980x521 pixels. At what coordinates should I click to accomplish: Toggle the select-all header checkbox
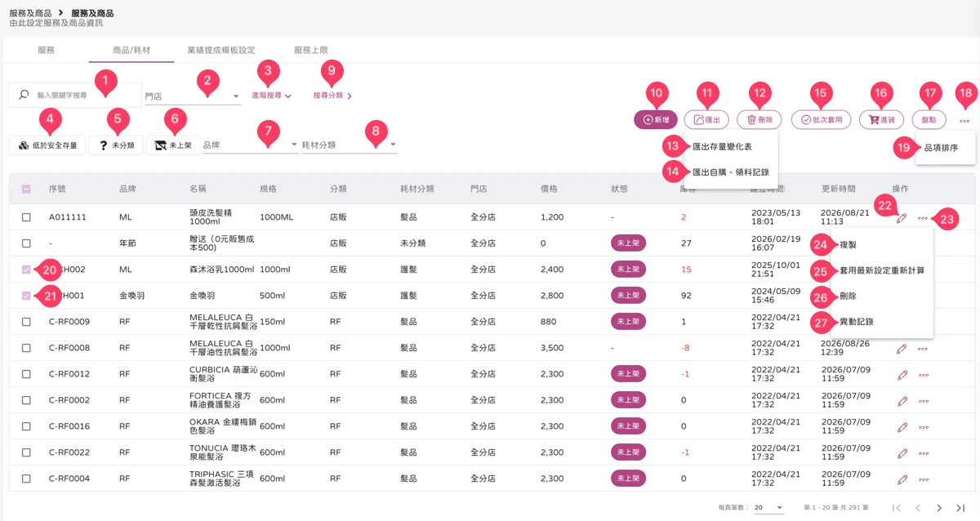tap(26, 189)
